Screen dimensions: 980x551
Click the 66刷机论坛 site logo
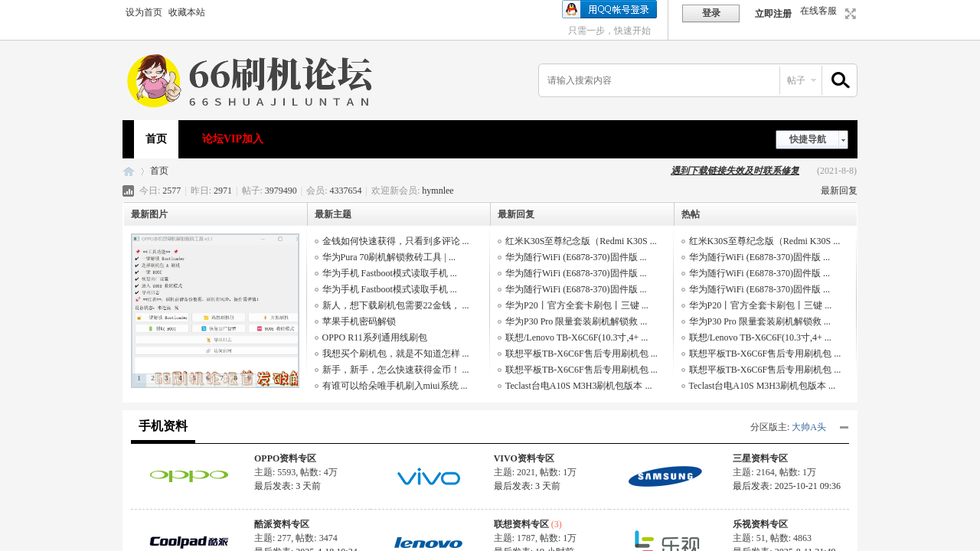[x=250, y=80]
